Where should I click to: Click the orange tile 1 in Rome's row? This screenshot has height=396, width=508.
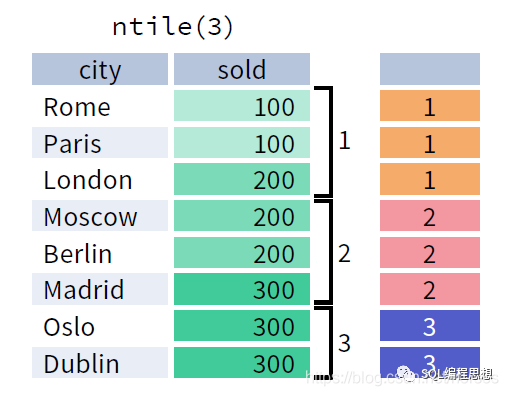click(430, 106)
